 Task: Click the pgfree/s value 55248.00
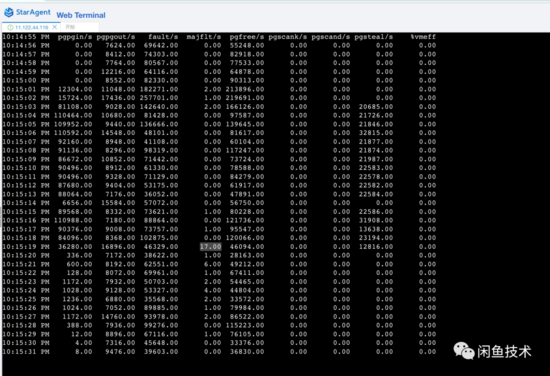tap(247, 46)
